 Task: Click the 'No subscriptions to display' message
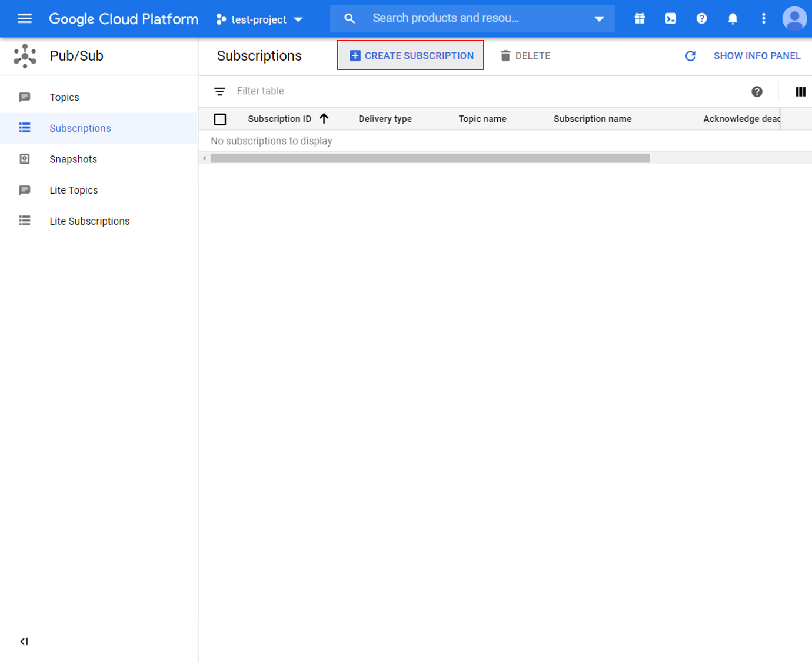pyautogui.click(x=271, y=141)
